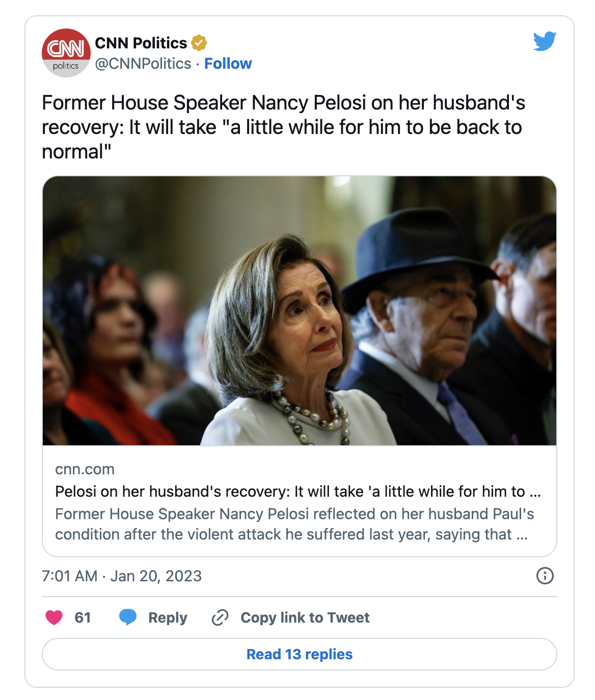595x700 pixels.
Task: Click the tweet timestamp 7:01 AM Jan 20, 2023
Action: 122,576
